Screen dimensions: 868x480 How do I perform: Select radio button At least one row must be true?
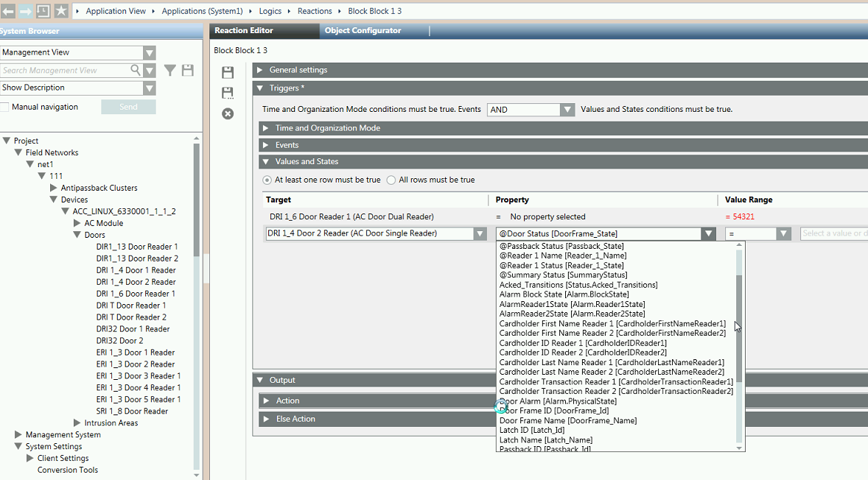[267, 180]
